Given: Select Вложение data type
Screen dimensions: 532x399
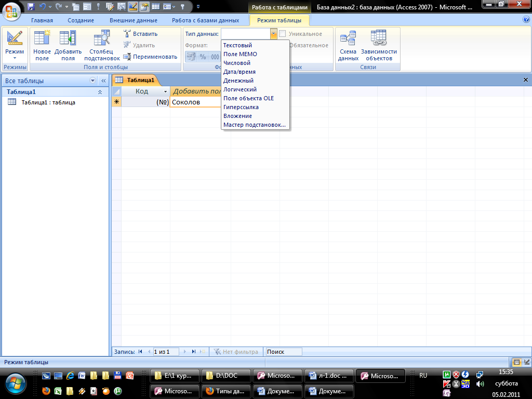Looking at the screenshot, I should [255, 116].
